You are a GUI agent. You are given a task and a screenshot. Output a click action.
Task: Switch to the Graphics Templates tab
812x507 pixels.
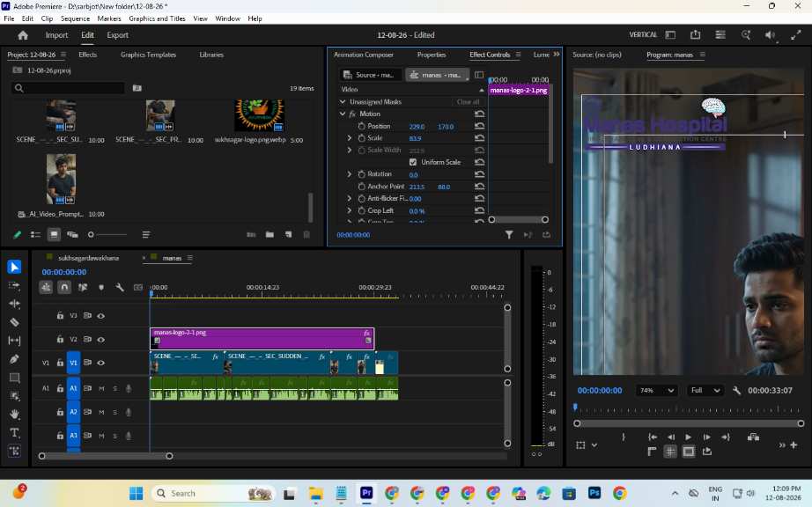point(148,55)
